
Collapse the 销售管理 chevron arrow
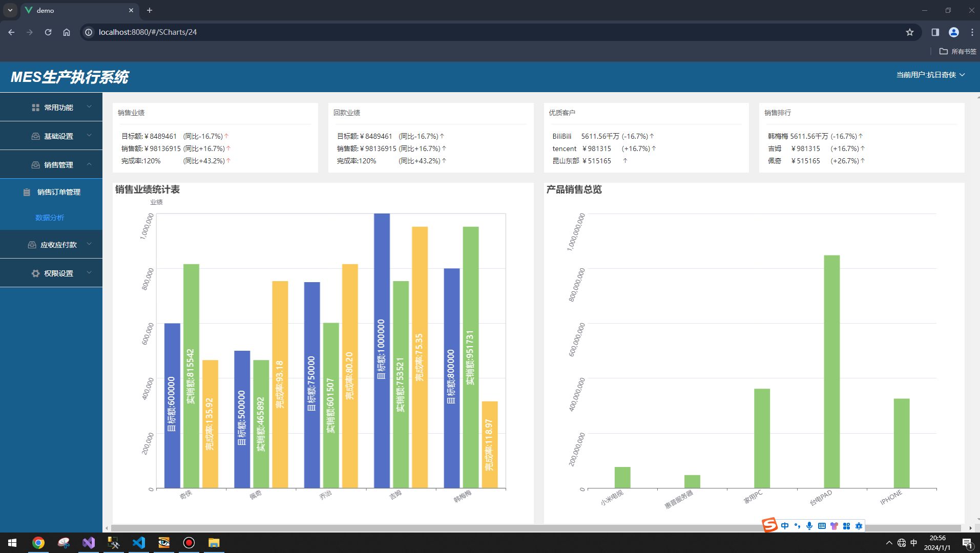click(x=89, y=164)
